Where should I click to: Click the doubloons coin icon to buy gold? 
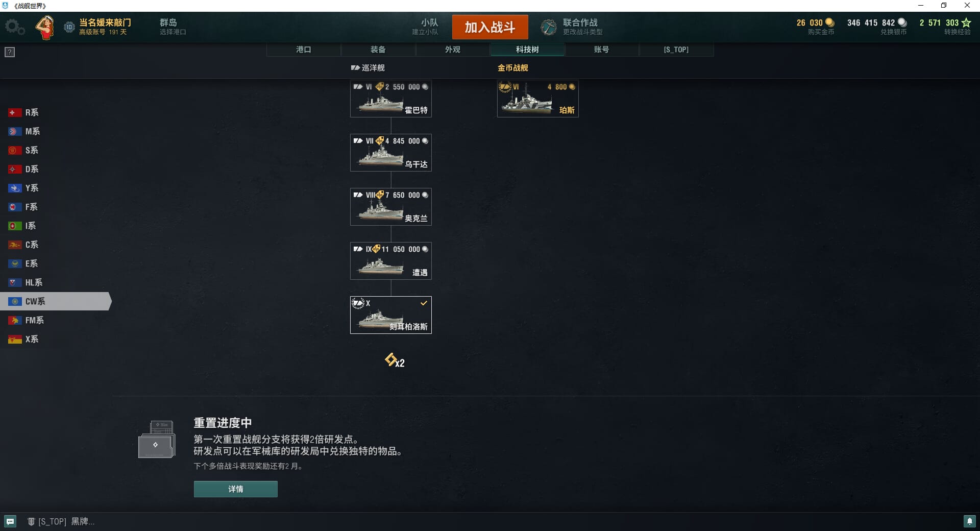click(x=829, y=22)
